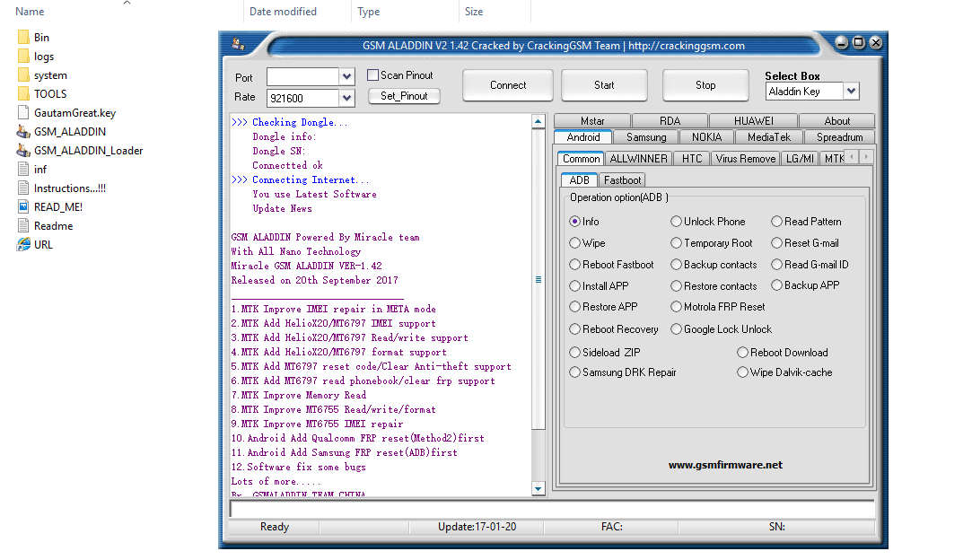Close the GSM Aladdin window

(x=876, y=42)
